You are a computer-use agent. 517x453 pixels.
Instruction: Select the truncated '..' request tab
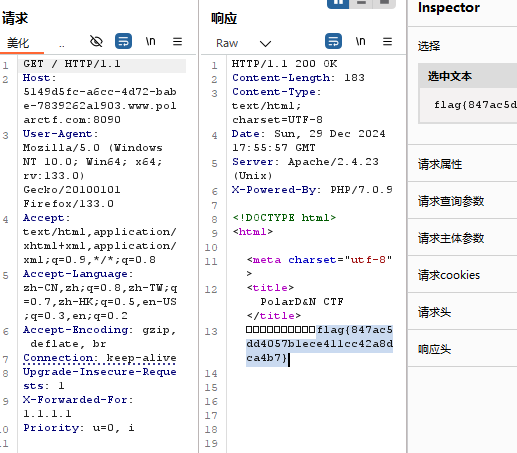(62, 44)
